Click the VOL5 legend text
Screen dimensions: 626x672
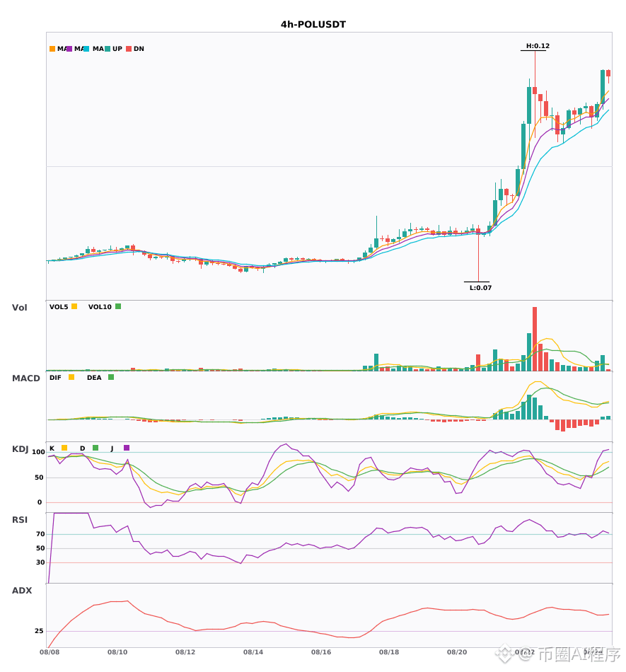click(59, 307)
